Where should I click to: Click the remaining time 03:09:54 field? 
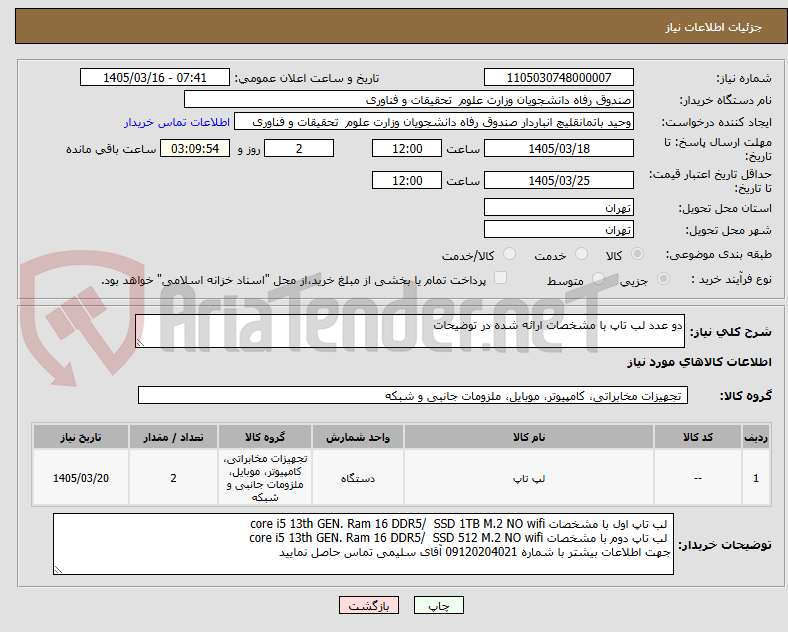click(195, 148)
